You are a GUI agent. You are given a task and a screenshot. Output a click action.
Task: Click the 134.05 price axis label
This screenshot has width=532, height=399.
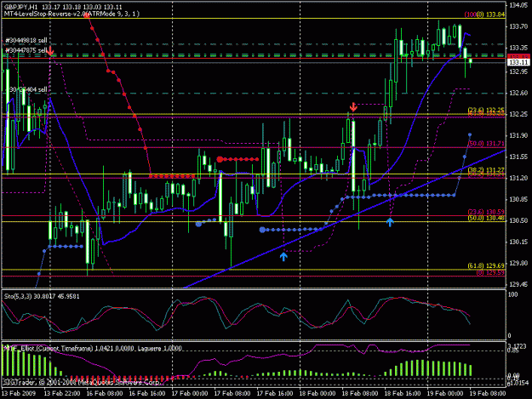(x=518, y=5)
